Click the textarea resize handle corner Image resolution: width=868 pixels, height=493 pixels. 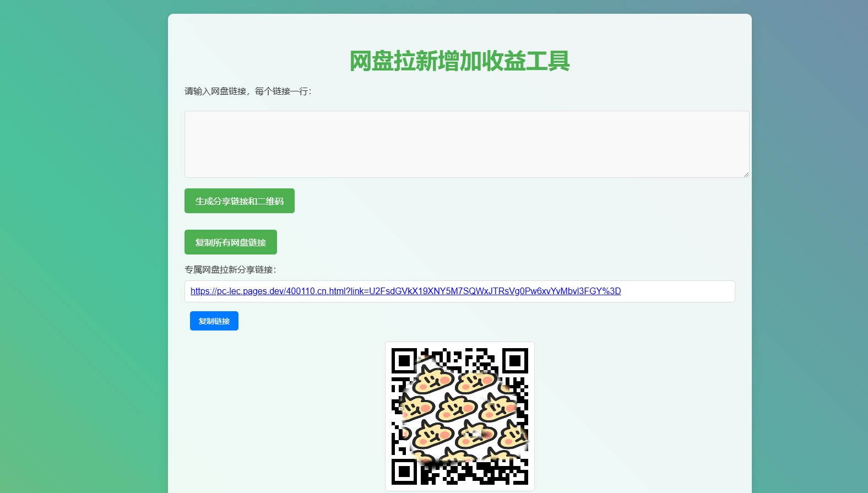pyautogui.click(x=746, y=174)
